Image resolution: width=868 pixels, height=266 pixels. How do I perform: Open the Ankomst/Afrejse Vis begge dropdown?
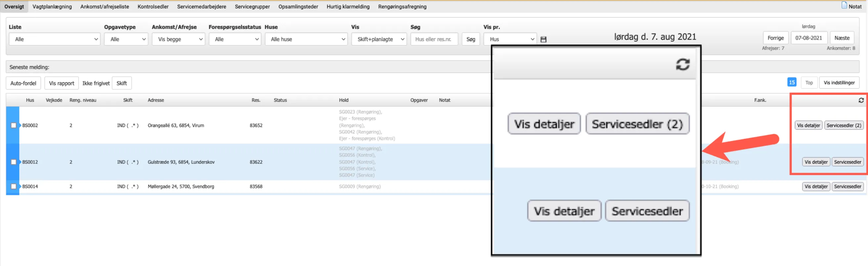pyautogui.click(x=178, y=39)
